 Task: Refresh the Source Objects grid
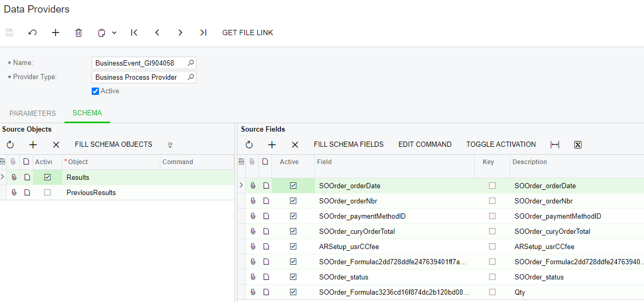[10, 145]
